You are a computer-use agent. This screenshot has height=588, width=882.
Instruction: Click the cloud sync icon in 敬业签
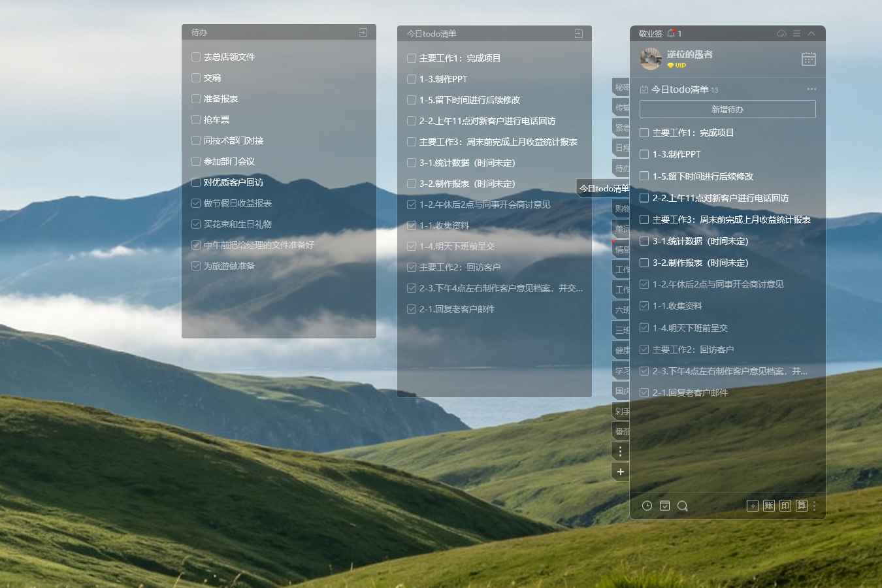pos(781,33)
